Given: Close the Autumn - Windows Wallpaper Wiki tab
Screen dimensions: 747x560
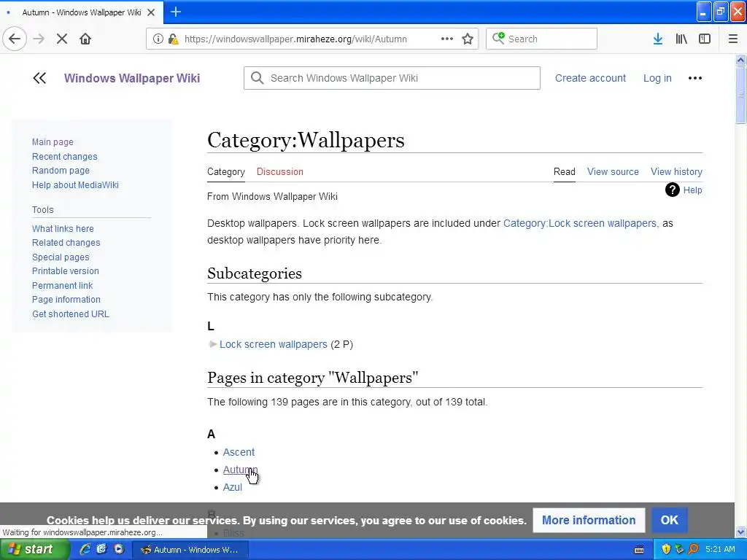Looking at the screenshot, I should 151,12.
